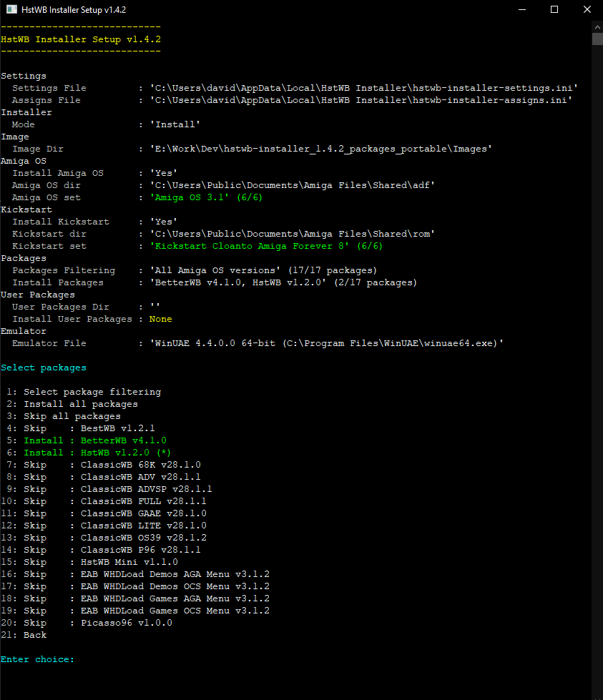
Task: Click the Packages Filtering 'All Amiga OS versions' value
Action: 263,270
